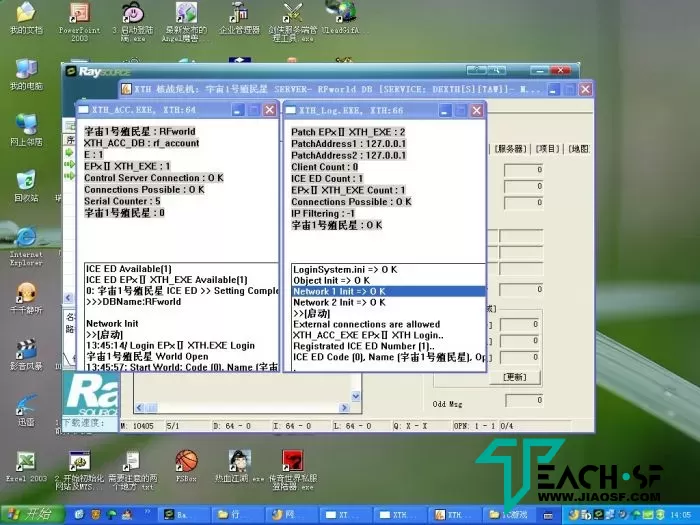Open the 开始 Start menu
700x525 pixels.
[x=32, y=515]
